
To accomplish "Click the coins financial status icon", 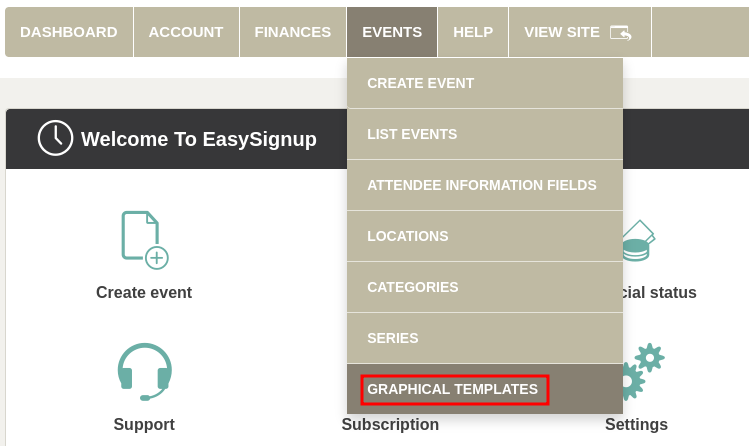I will pos(636,242).
